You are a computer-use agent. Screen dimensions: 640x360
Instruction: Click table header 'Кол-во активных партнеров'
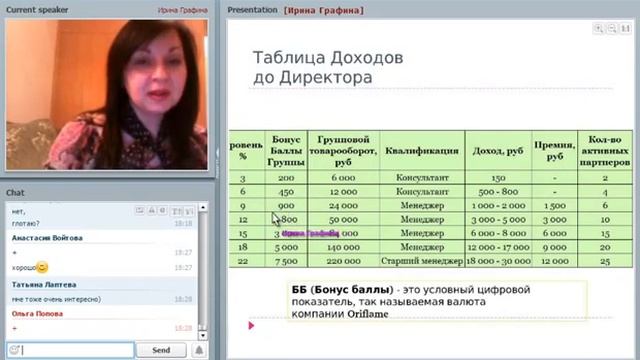tap(605, 151)
